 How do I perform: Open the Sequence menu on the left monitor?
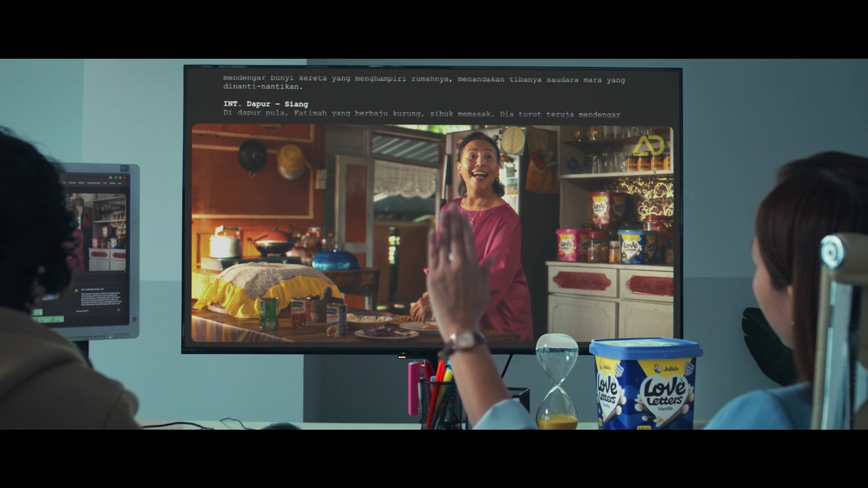(72, 183)
